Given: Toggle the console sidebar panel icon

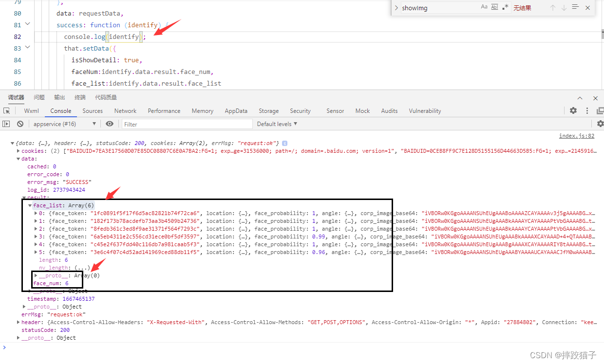Looking at the screenshot, I should [x=6, y=124].
